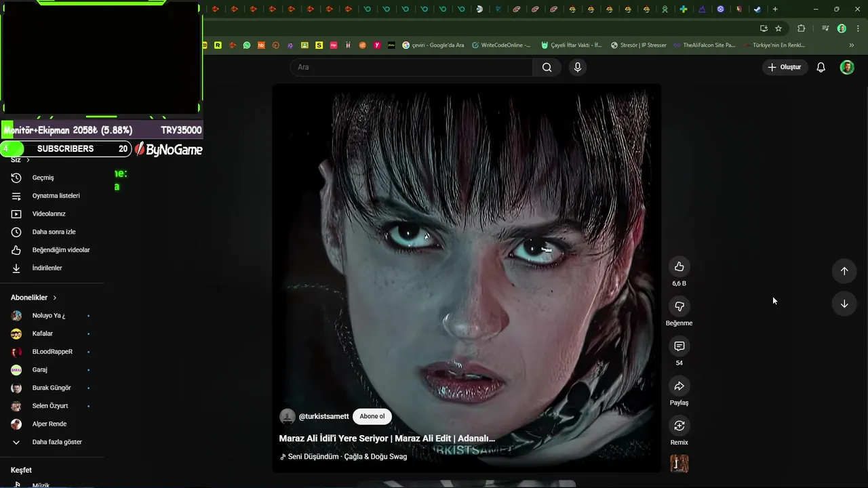868x488 pixels.
Task: Show hidden bookmarks with double chevron
Action: (x=852, y=45)
